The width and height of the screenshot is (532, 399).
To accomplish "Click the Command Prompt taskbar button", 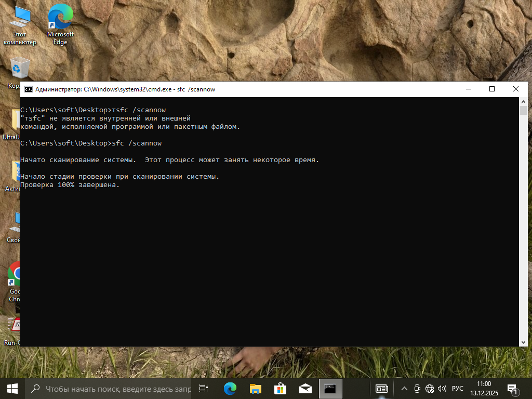I will point(330,388).
